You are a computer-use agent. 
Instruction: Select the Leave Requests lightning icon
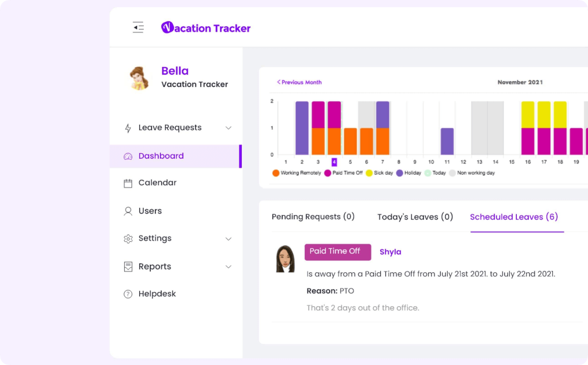[128, 127]
